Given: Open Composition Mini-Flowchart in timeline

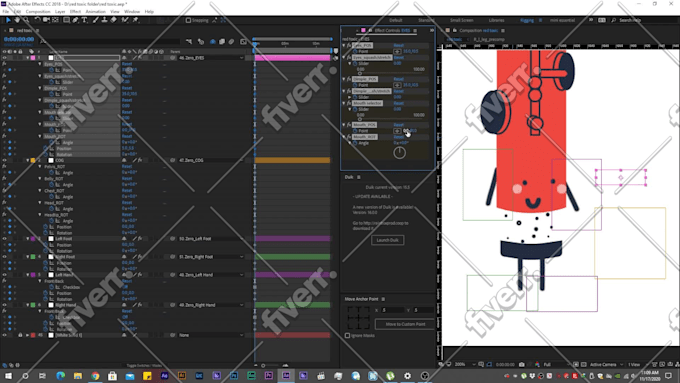Looking at the screenshot, I should point(189,42).
